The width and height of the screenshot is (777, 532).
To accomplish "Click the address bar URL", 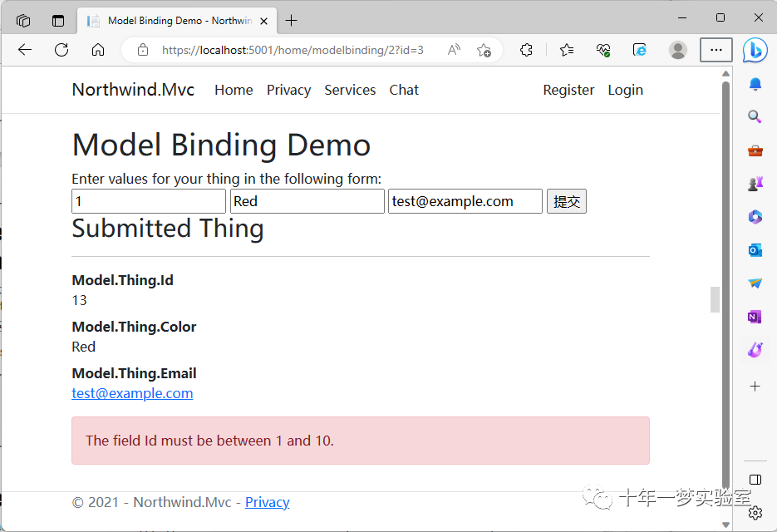I will tap(293, 50).
